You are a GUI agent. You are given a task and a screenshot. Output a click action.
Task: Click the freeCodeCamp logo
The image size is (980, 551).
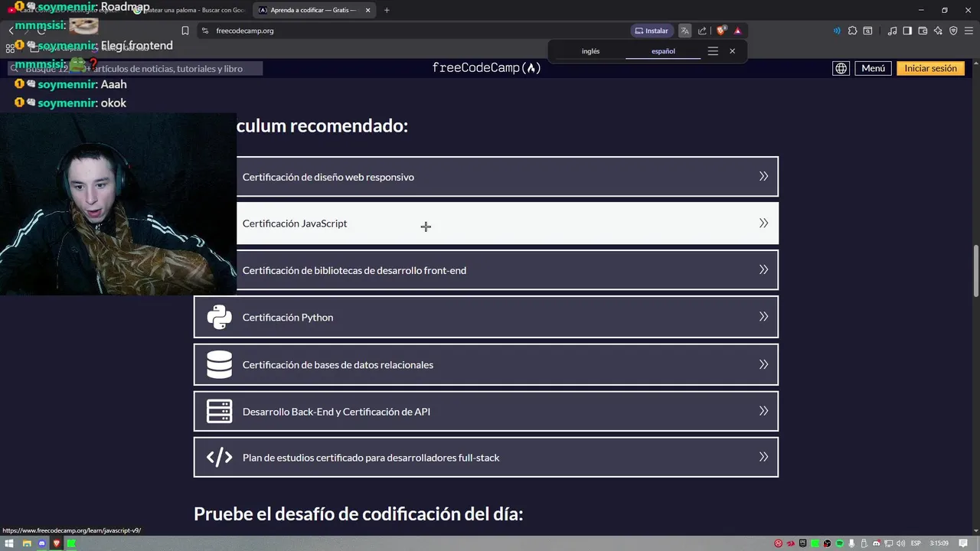tap(486, 68)
